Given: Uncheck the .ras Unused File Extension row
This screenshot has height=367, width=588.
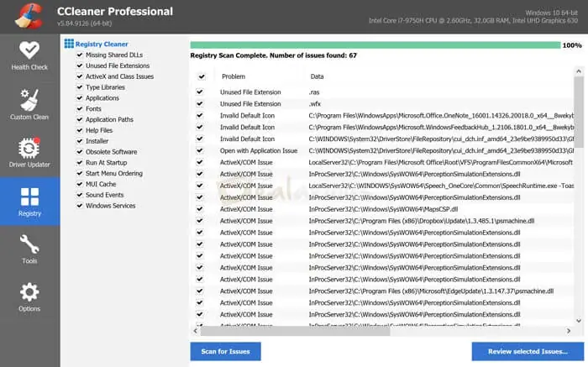Looking at the screenshot, I should click(200, 92).
